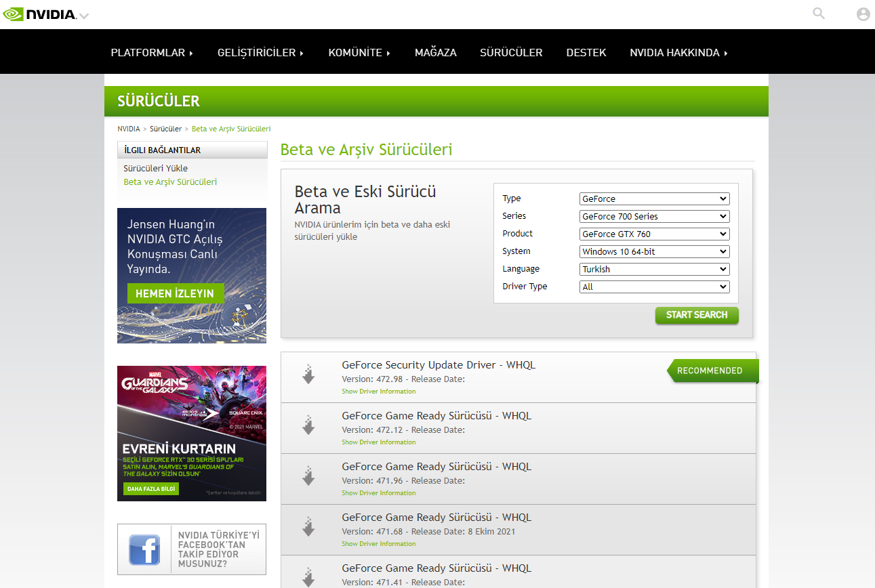Show Driver Information for version 472.98
This screenshot has height=588, width=875.
379,392
